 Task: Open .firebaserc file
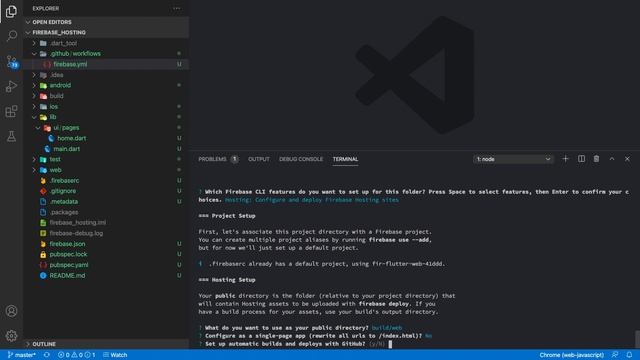tap(106, 180)
